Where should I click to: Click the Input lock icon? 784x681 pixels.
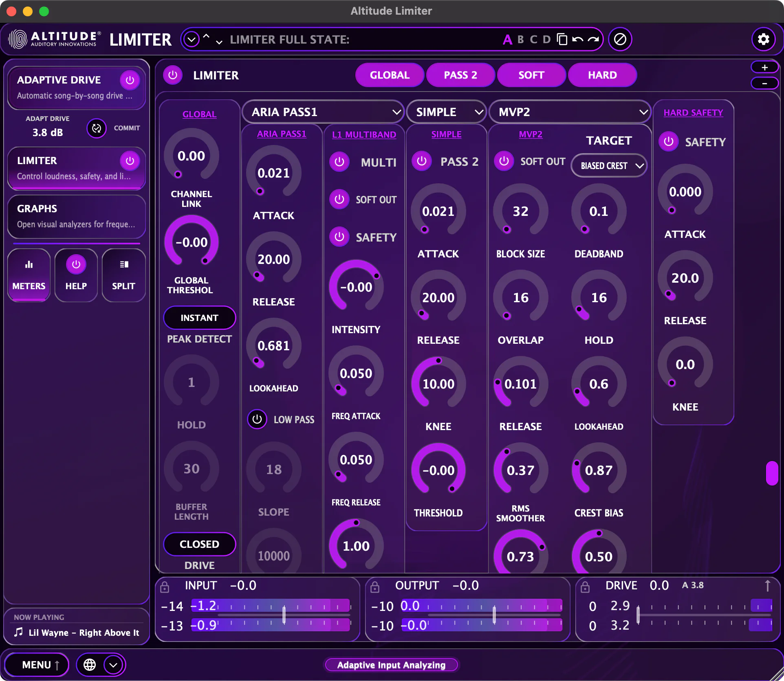pyautogui.click(x=165, y=587)
